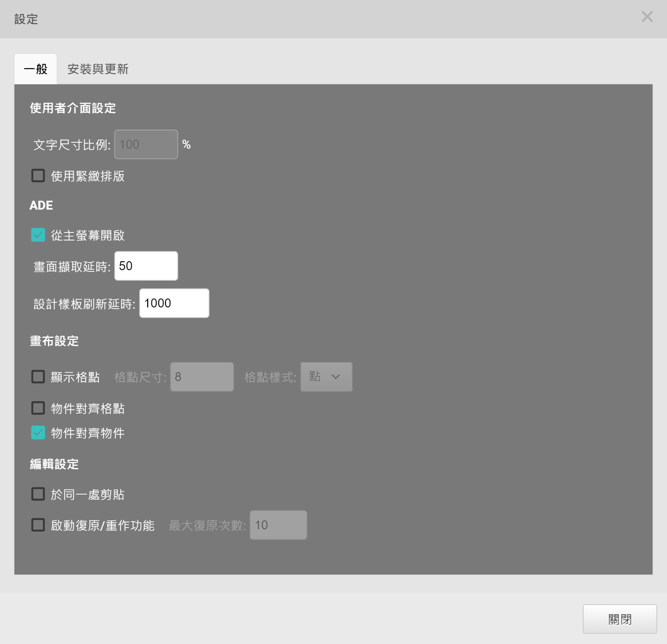The image size is (667, 644).
Task: Enable 物件對齊格點 checkbox
Action: click(38, 408)
